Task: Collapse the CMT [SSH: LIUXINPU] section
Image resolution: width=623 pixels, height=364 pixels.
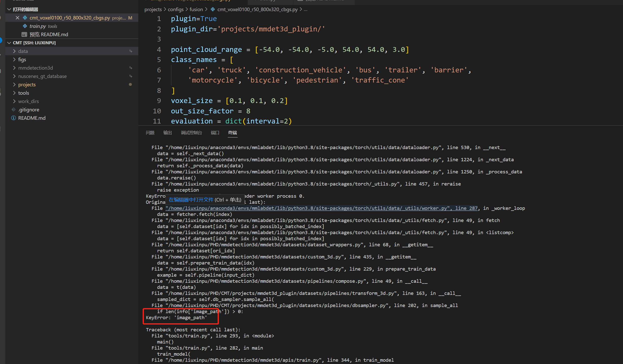Action: (x=9, y=43)
